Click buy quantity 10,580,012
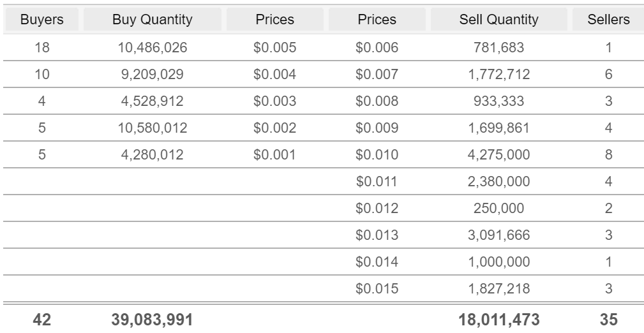 (153, 128)
